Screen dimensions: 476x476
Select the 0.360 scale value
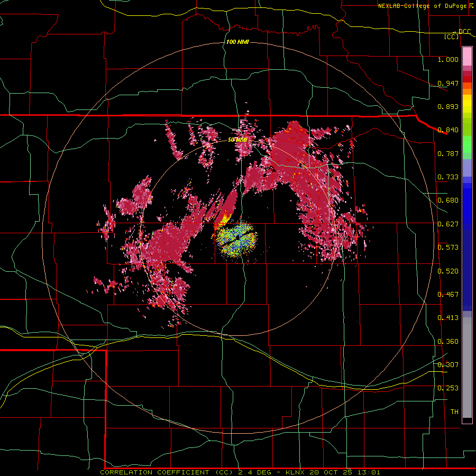[448, 342]
